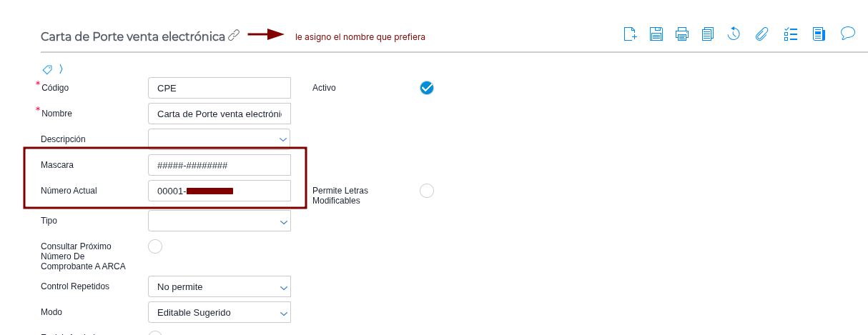Image resolution: width=868 pixels, height=335 pixels.
Task: Expand the chevron next to the tag icon
Action: [x=61, y=69]
